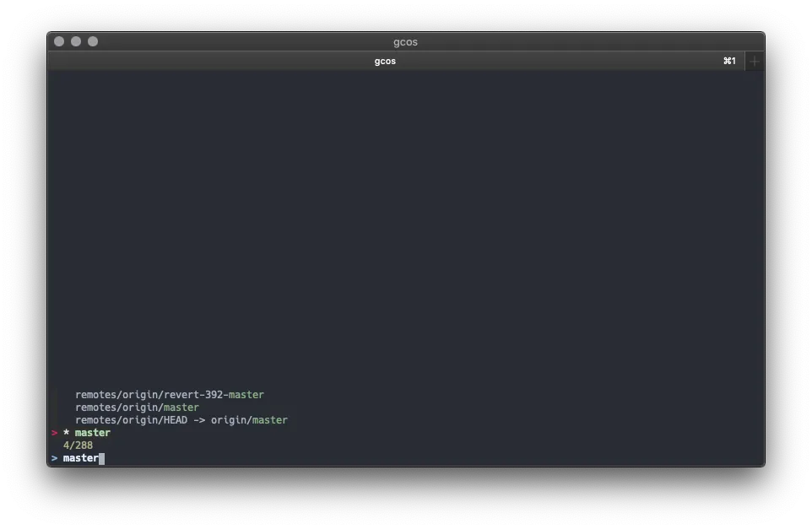Image resolution: width=812 pixels, height=529 pixels.
Task: Minimize the window with the yellow button
Action: (x=75, y=40)
